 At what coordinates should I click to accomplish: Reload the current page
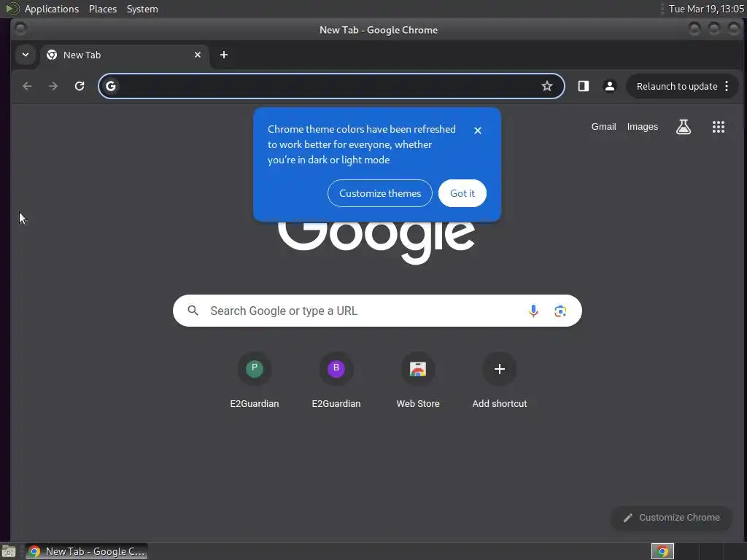coord(80,86)
